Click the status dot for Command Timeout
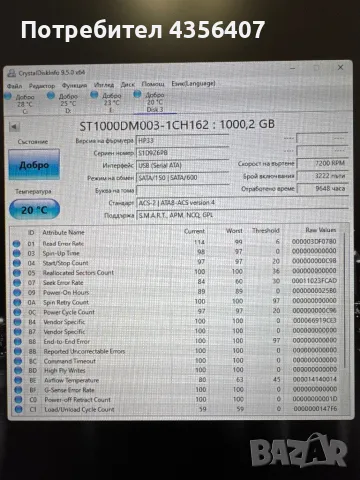This screenshot has height=480, width=360. 18,361
